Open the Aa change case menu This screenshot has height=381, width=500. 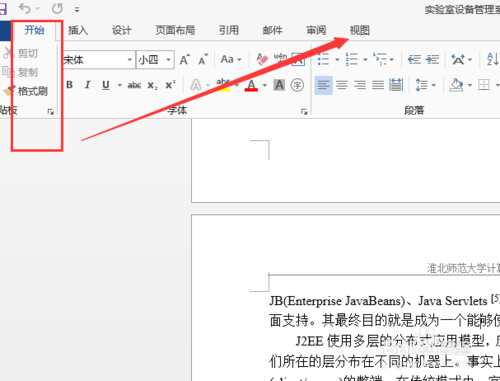click(231, 60)
